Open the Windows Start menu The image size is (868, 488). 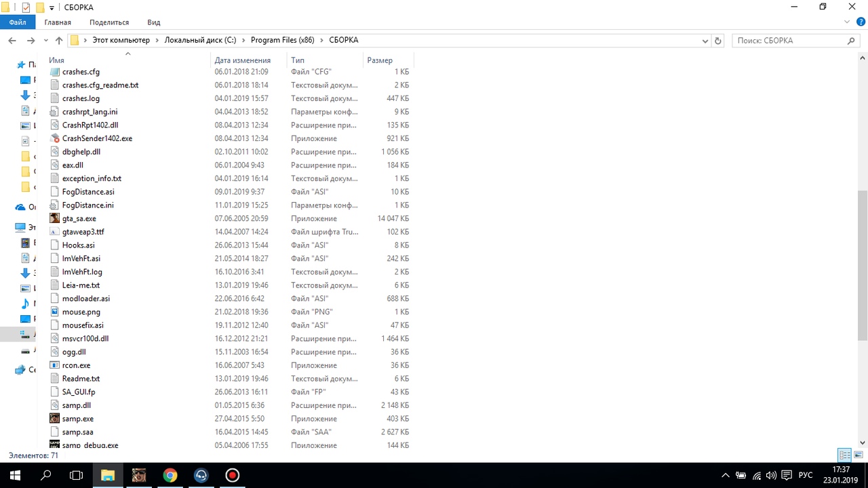15,475
